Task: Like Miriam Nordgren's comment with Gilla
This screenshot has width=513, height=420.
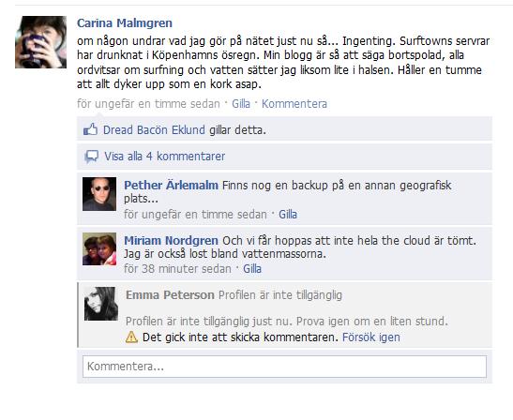Action: [x=252, y=269]
